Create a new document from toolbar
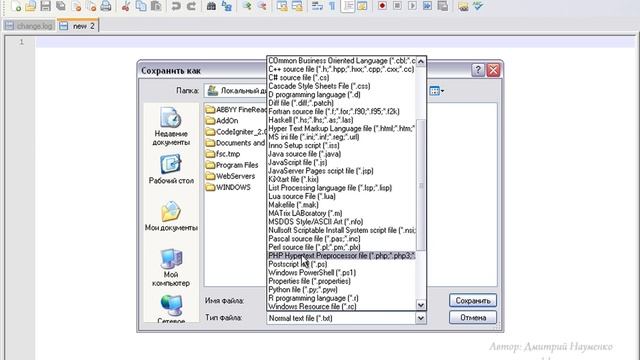The width and height of the screenshot is (640, 360). tap(16, 6)
